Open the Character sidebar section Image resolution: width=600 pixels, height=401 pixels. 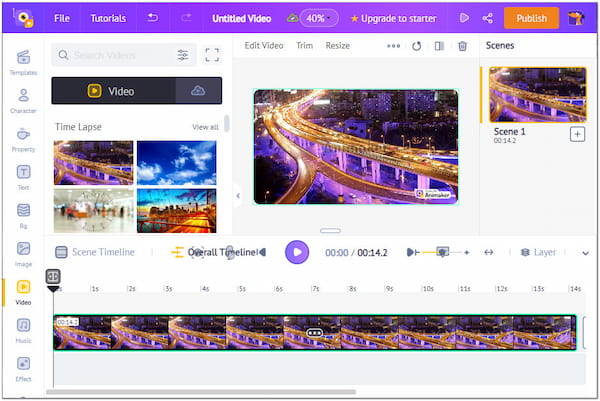23,101
